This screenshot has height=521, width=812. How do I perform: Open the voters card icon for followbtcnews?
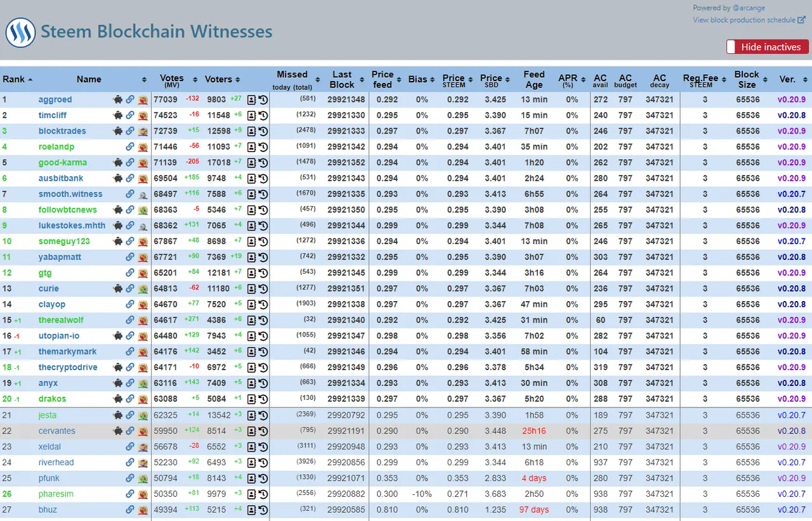251,210
